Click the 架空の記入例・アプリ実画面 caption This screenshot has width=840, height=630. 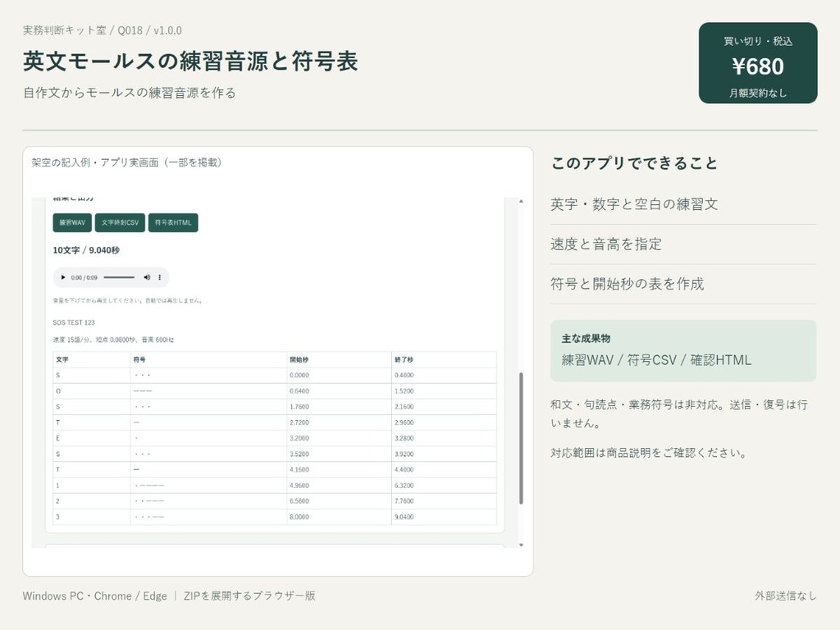click(126, 162)
